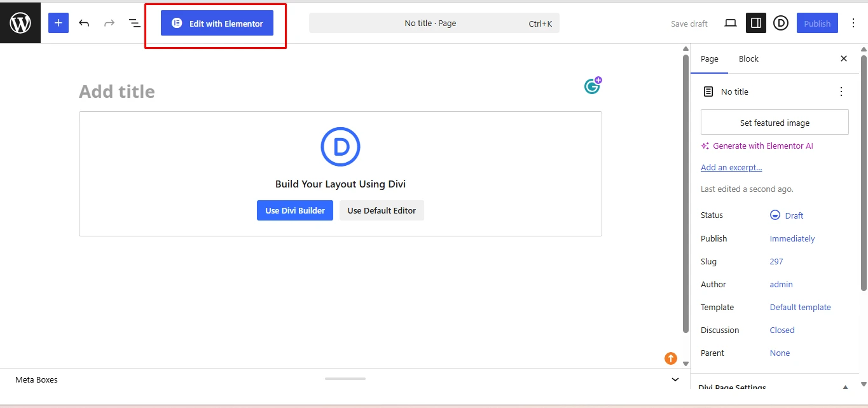Click Edit with Elementor button
The image size is (868, 408).
(217, 24)
